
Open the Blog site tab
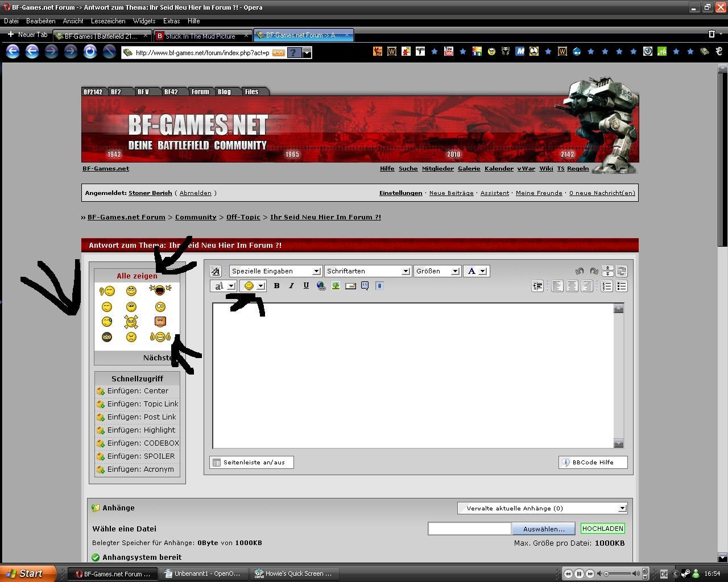[224, 92]
